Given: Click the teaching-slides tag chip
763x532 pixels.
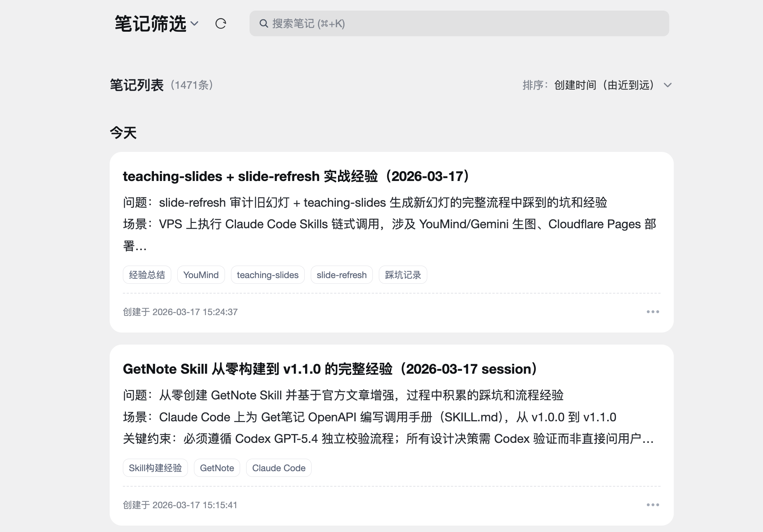Looking at the screenshot, I should coord(268,275).
